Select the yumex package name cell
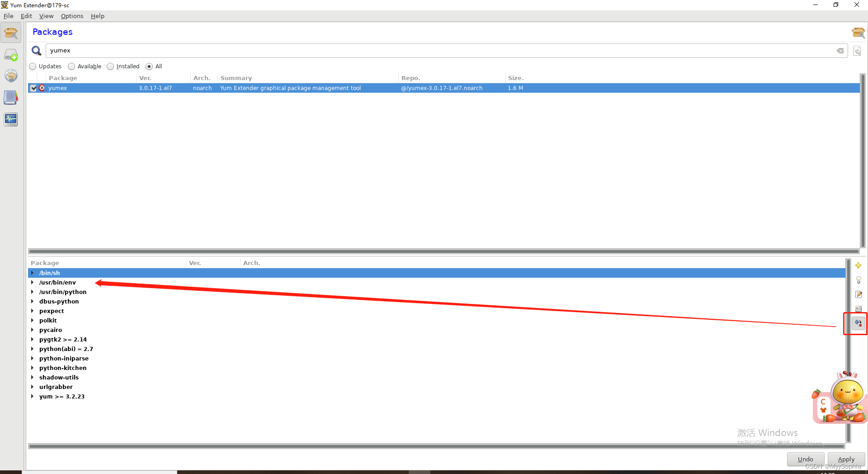The height and width of the screenshot is (474, 868). click(x=57, y=88)
